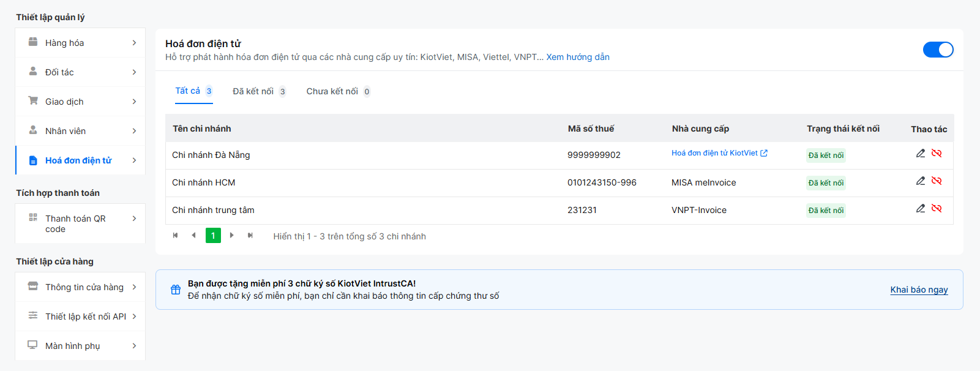Viewport: 980px width, 371px height.
Task: Click the Hoá đơn điện tử document icon
Action: coord(33,160)
